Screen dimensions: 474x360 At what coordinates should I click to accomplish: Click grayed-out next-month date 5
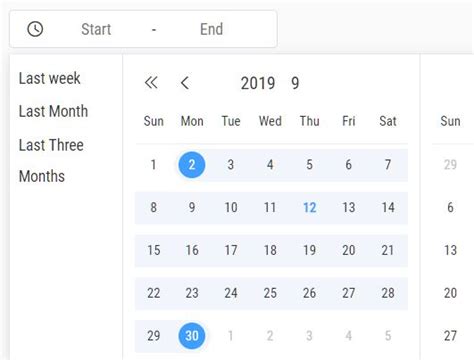pyautogui.click(x=388, y=336)
